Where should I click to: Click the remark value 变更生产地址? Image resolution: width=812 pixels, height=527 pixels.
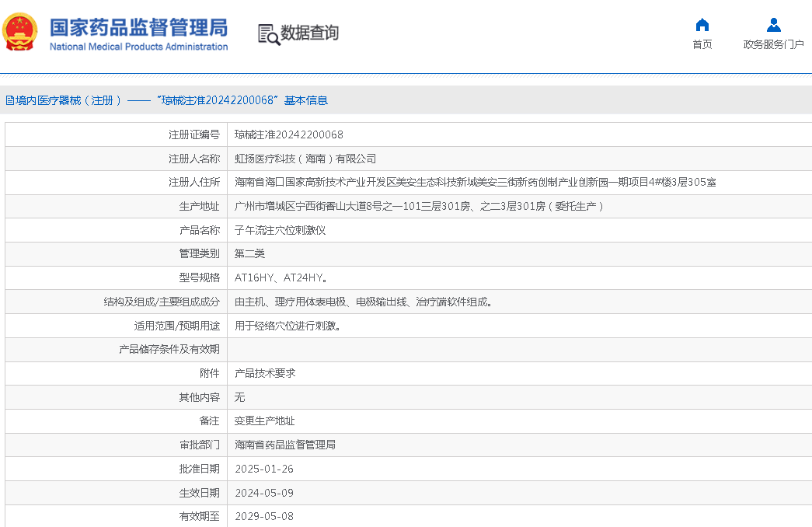click(264, 421)
